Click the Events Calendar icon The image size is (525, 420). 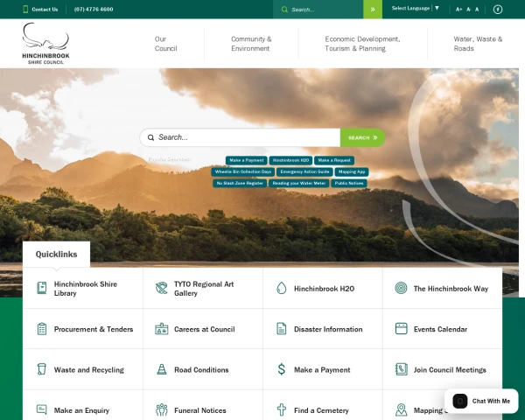(401, 329)
